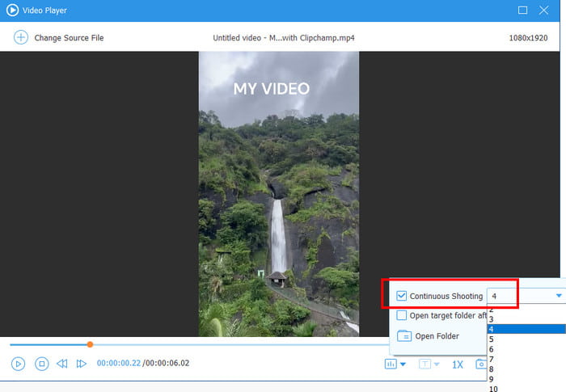Image resolution: width=566 pixels, height=392 pixels.
Task: Step forward with the fast-forward icon
Action: 81,364
